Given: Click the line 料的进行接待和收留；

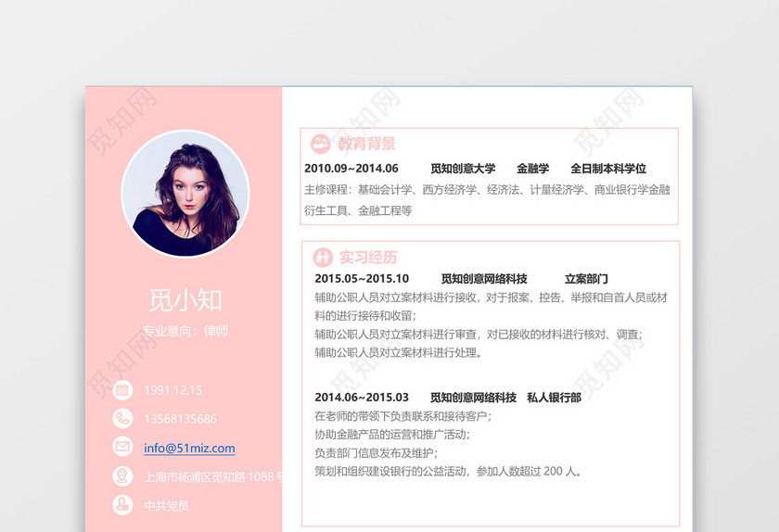Looking at the screenshot, I should (x=365, y=316).
